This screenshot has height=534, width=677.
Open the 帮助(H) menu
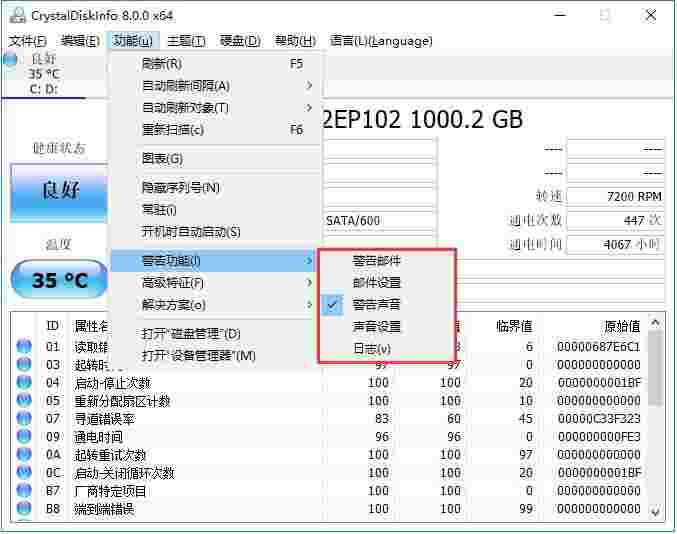tap(295, 41)
